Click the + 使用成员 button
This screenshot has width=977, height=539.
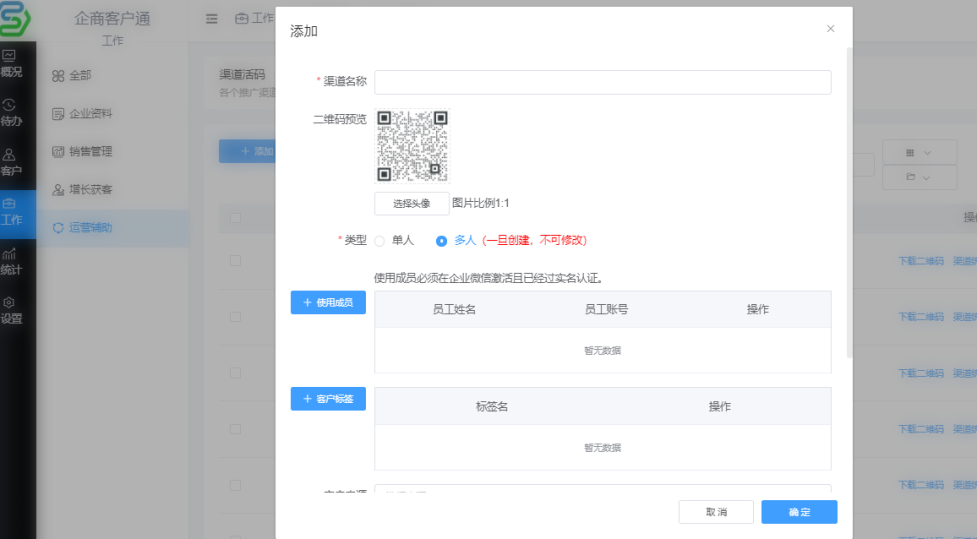328,302
